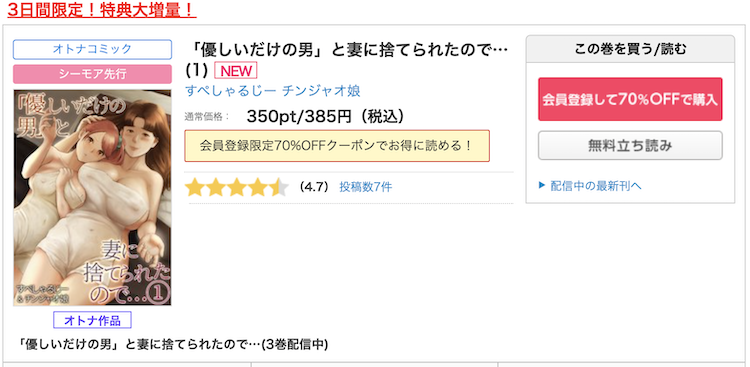Select the シーモア先行 pink label
The width and height of the screenshot is (750, 367).
tap(92, 74)
